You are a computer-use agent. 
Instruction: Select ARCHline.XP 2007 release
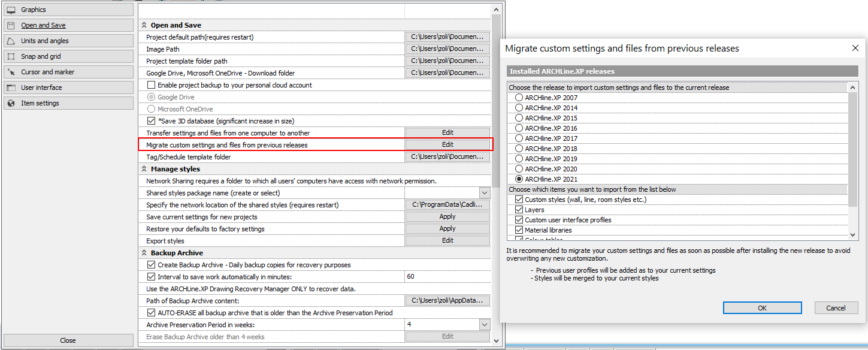click(519, 98)
